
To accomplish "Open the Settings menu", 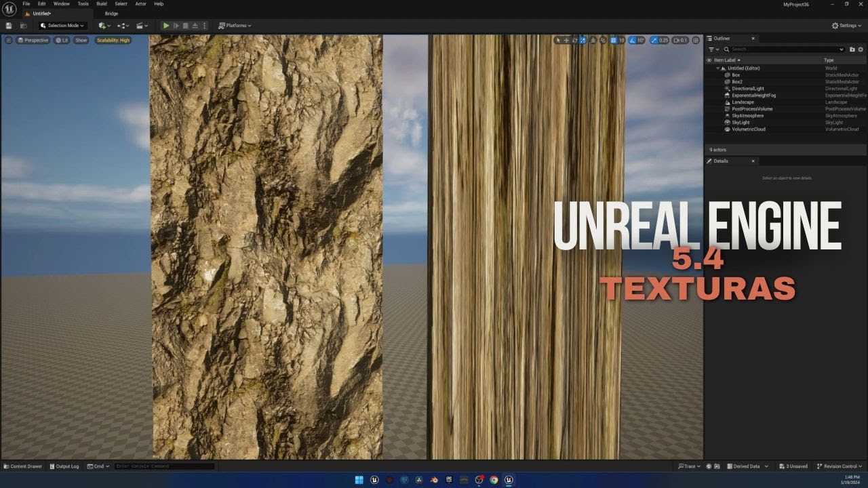I will (x=848, y=26).
